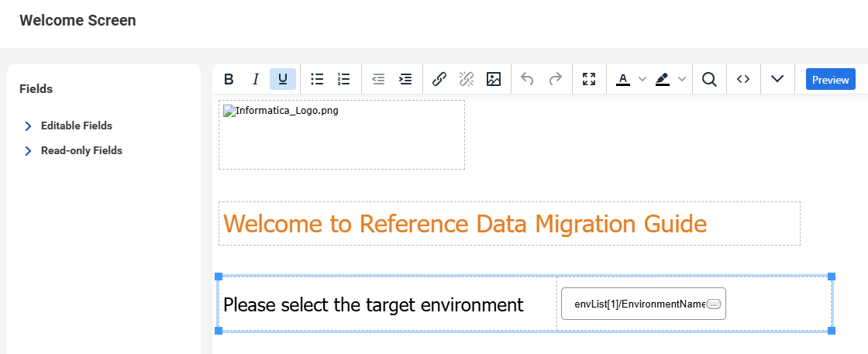Screen dimensions: 868x354
Task: Select the Informatica_Logo.png image placeholder
Action: [342, 135]
